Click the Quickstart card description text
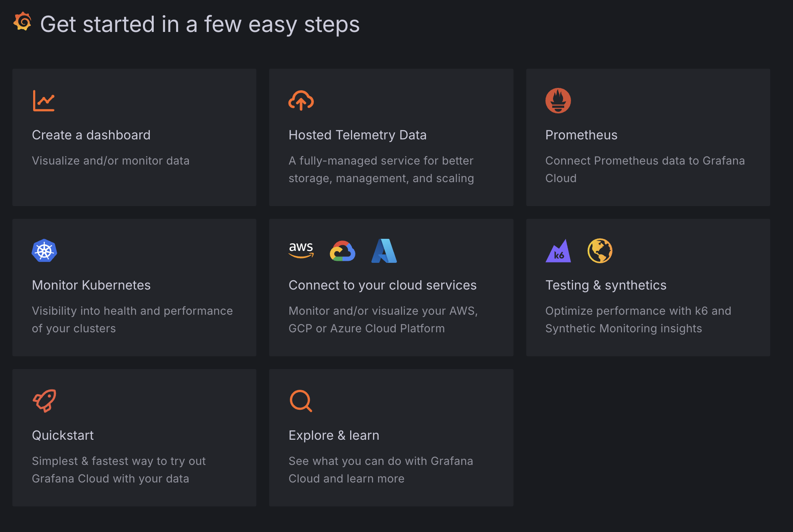 pos(119,470)
